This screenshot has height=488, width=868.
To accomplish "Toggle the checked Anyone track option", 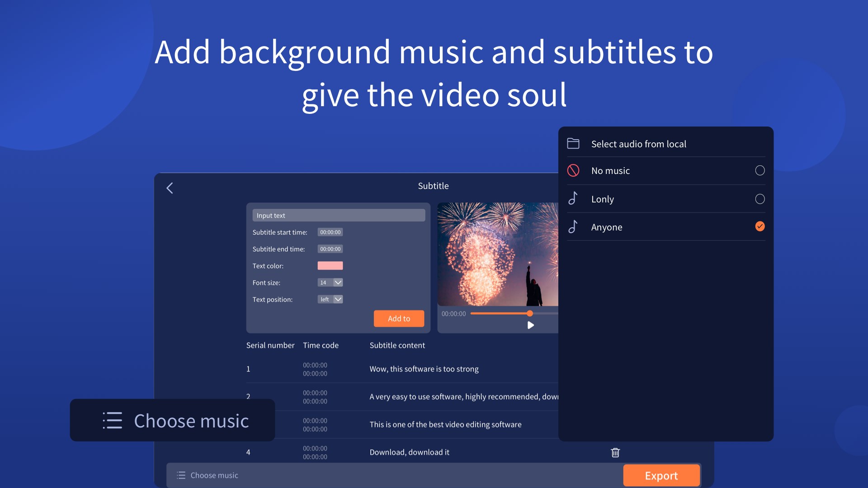I will pos(760,226).
